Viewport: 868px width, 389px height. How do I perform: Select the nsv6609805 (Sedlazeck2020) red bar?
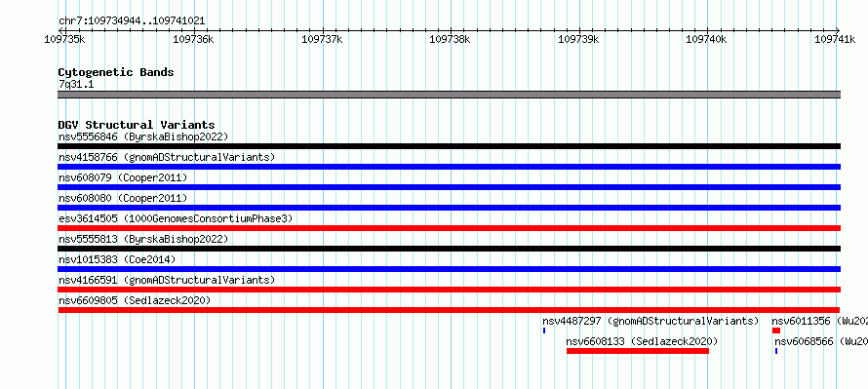(449, 310)
